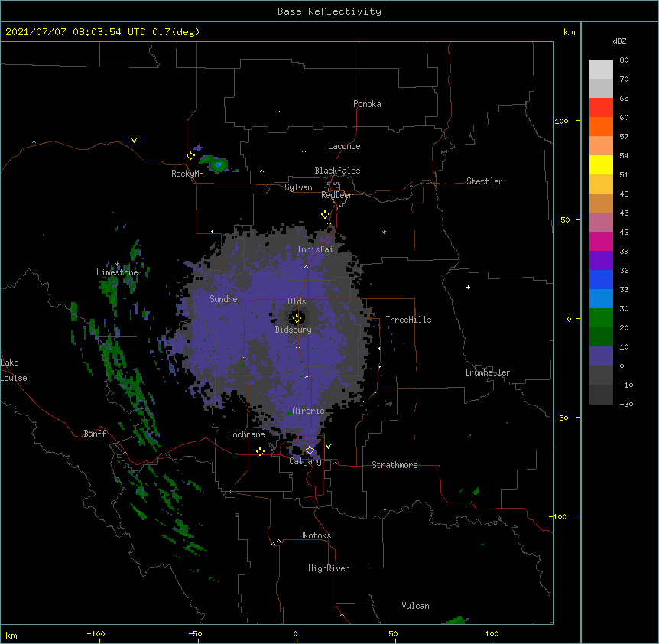The height and width of the screenshot is (644, 659).
Task: Click the Strathmore city label
Action: click(x=394, y=465)
